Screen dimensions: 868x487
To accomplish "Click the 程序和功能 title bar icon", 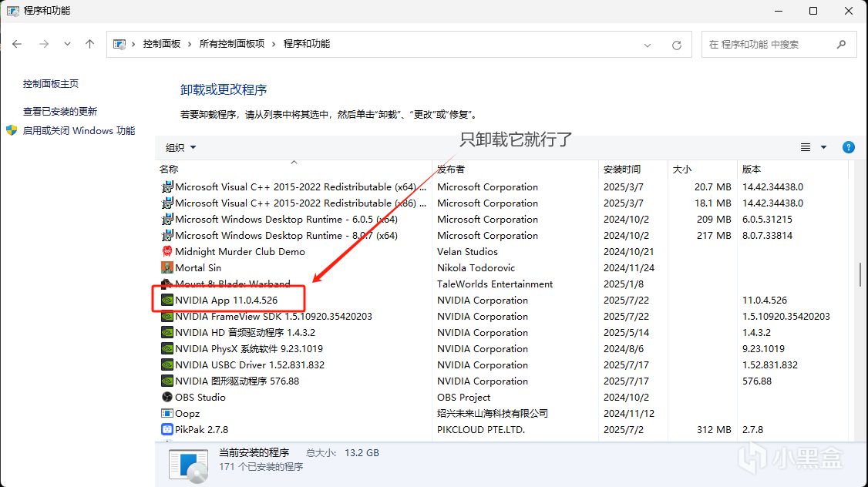I will [12, 11].
